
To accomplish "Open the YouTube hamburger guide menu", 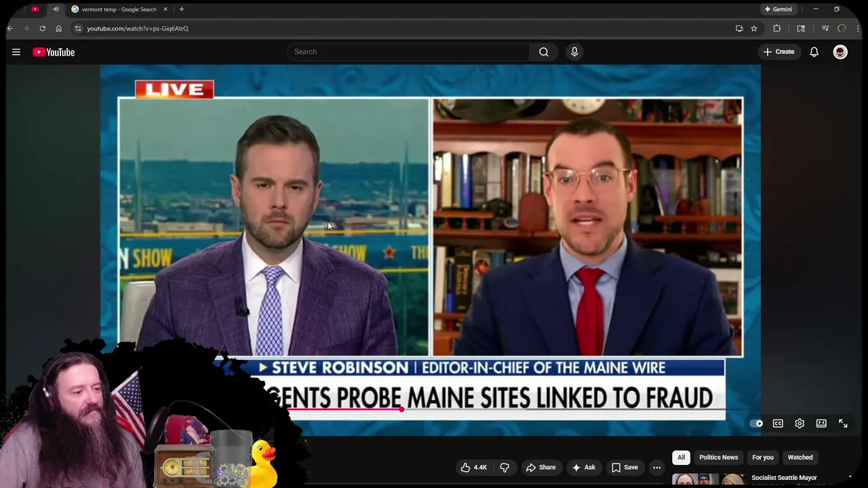I will [x=16, y=52].
